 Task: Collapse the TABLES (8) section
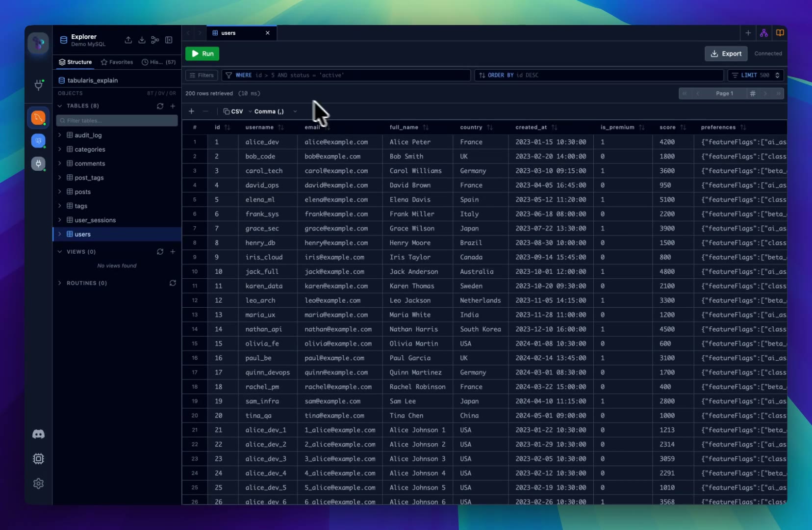click(60, 106)
